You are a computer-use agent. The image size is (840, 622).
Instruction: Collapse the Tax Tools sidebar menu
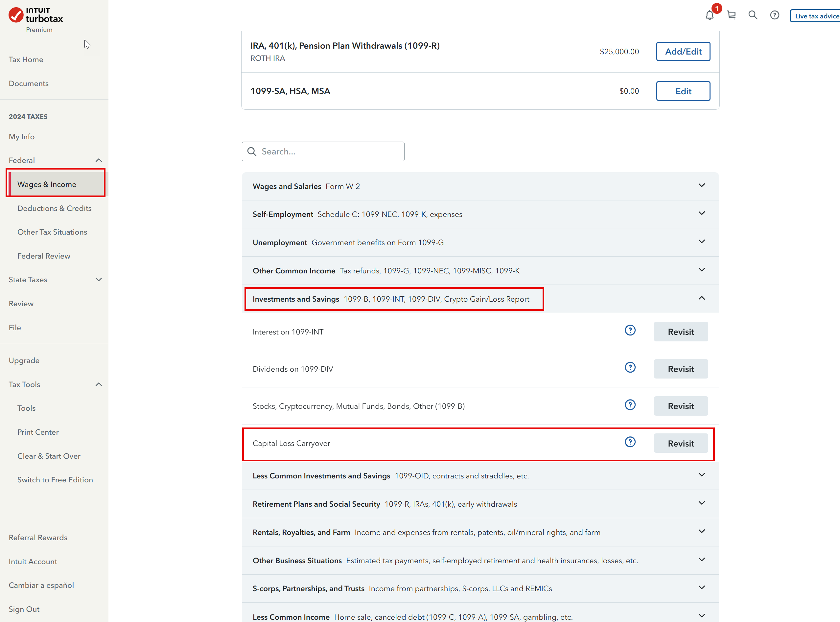pyautogui.click(x=99, y=384)
